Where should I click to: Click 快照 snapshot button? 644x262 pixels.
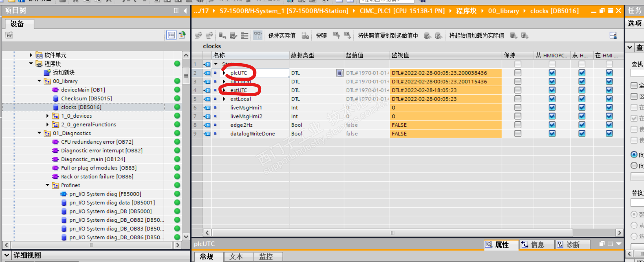321,35
